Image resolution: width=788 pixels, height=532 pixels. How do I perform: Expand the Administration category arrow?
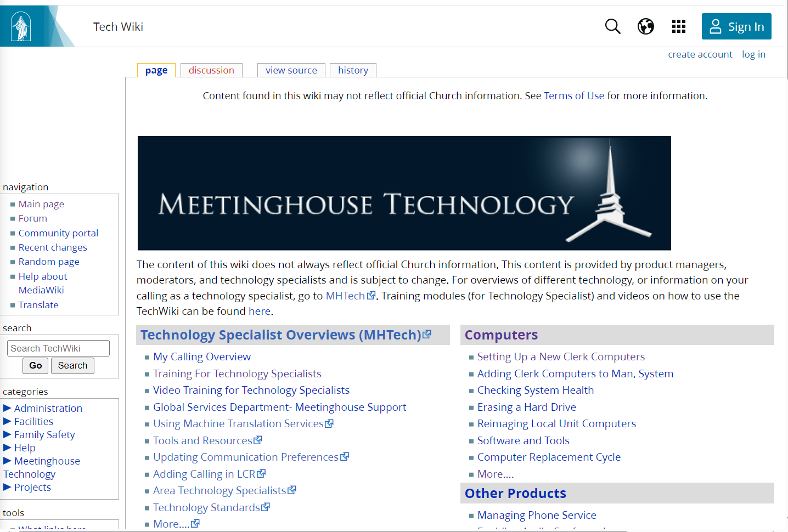click(x=7, y=408)
